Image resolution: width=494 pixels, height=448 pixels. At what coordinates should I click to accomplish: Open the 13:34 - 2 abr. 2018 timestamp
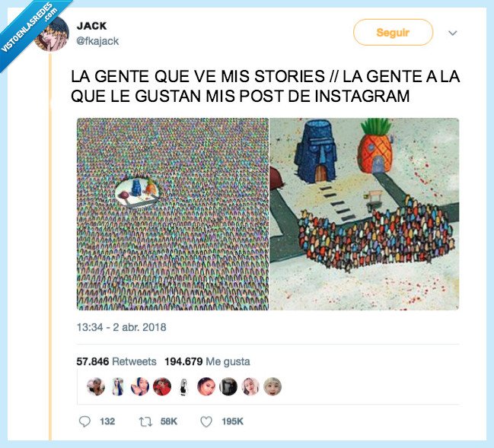[x=121, y=327]
